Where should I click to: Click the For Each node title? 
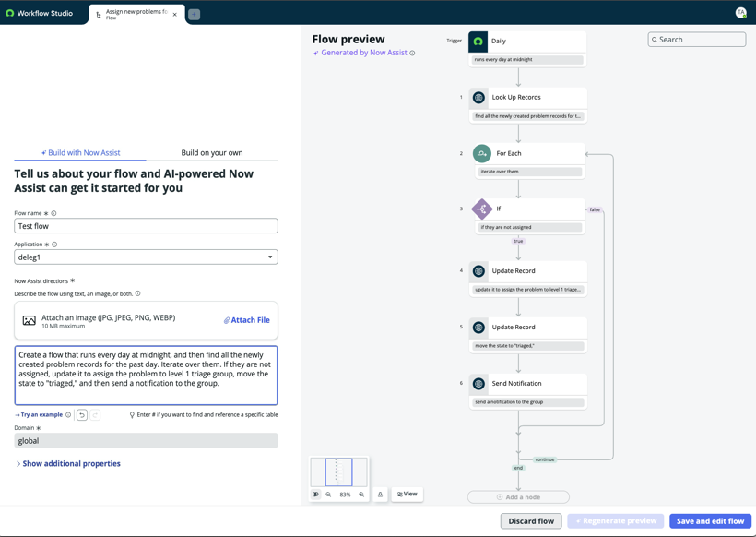(509, 153)
